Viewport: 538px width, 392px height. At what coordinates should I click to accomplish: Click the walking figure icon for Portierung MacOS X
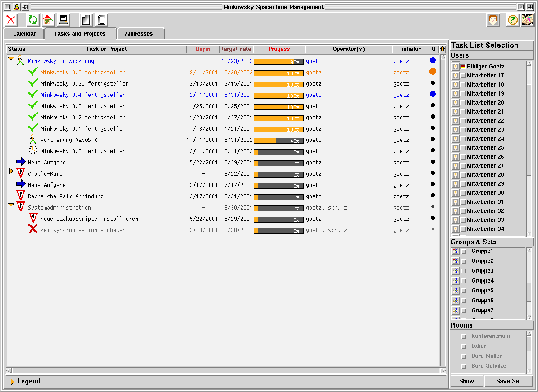(33, 140)
